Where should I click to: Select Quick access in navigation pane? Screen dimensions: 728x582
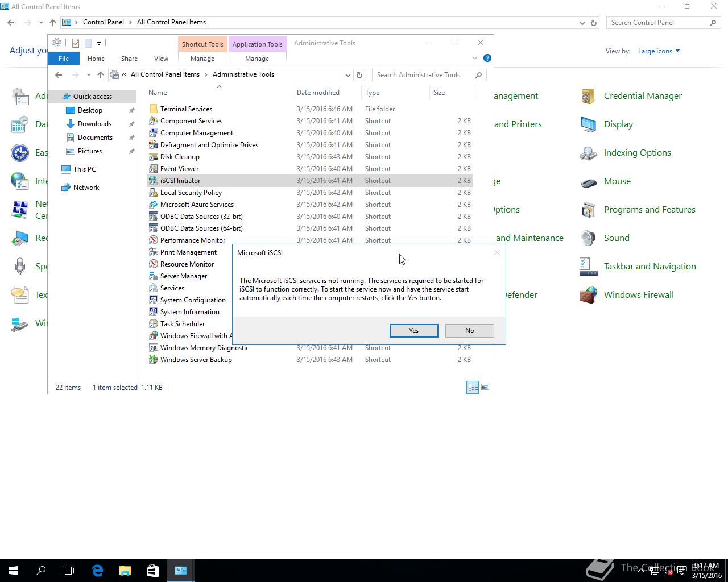click(x=92, y=97)
